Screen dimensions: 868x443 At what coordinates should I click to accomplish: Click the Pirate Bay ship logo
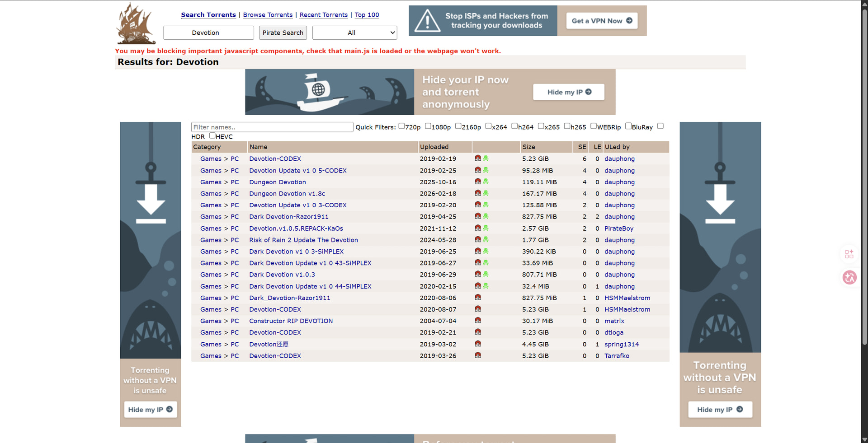pos(136,23)
